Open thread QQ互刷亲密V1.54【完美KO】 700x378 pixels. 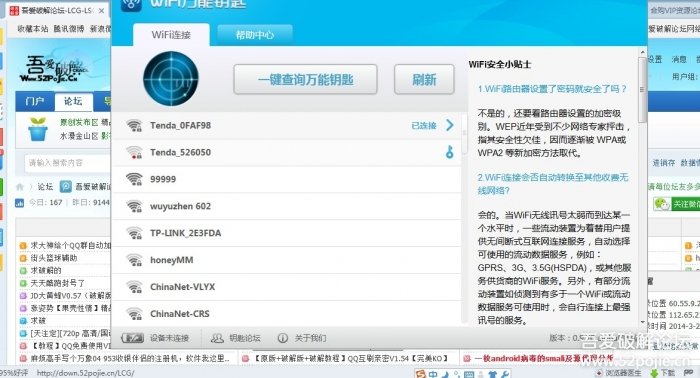tap(351, 358)
